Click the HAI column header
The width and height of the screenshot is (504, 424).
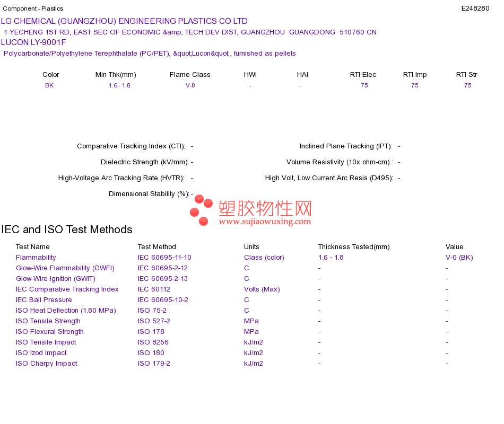[x=302, y=75]
